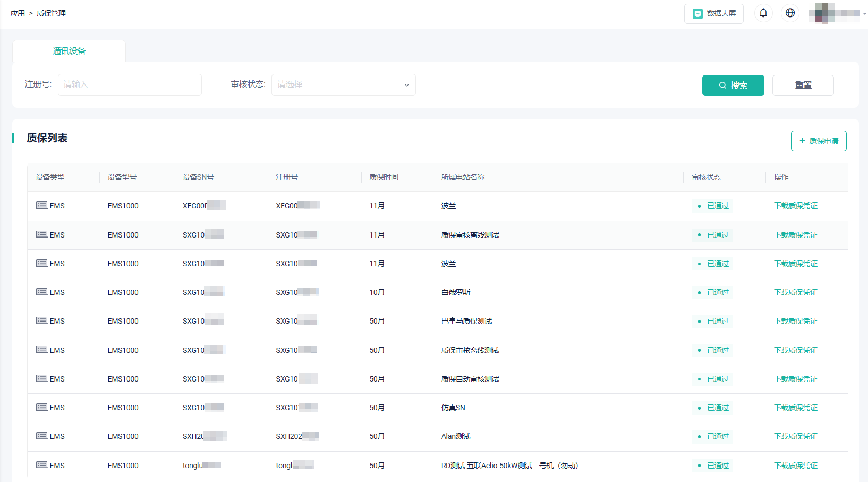Image resolution: width=868 pixels, height=482 pixels.
Task: Switch to the 通讯设备 tab
Action: tap(69, 50)
